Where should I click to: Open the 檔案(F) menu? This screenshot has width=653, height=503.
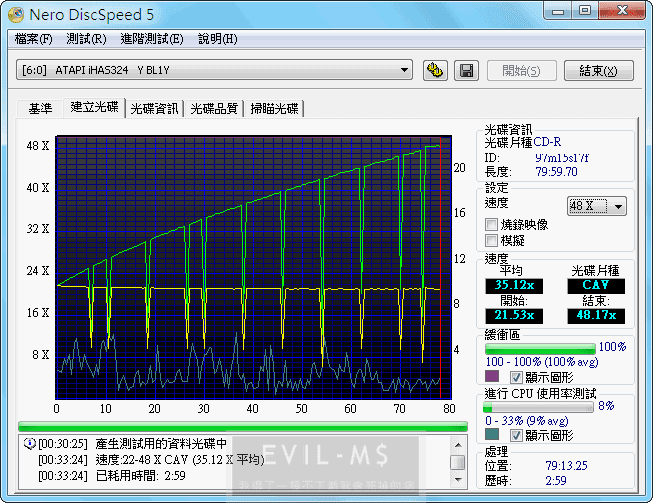(x=34, y=39)
